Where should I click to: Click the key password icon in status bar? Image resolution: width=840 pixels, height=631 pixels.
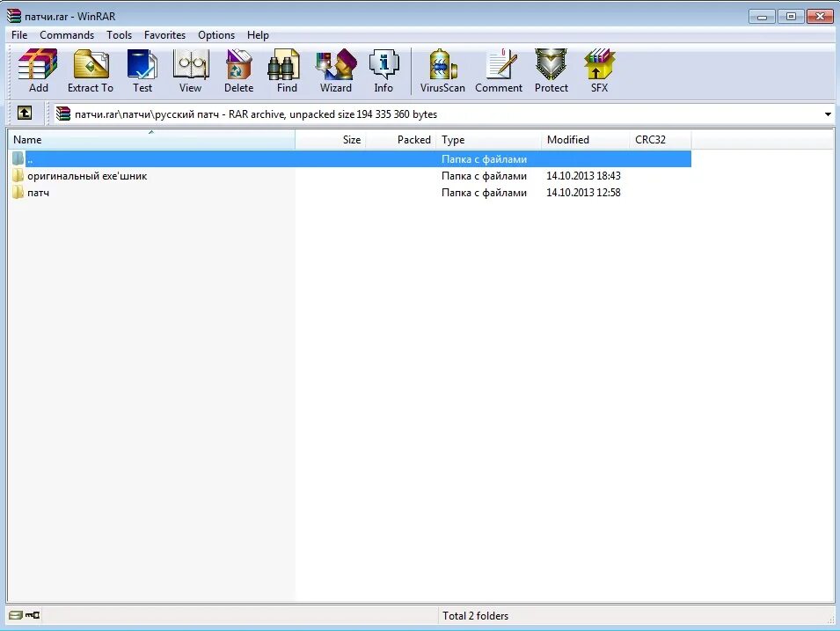click(33, 615)
